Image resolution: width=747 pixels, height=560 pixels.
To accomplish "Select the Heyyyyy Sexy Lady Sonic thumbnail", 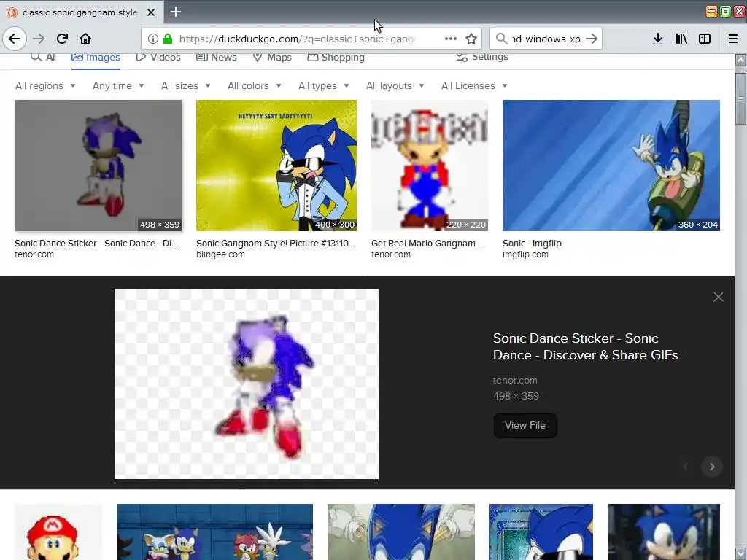I will [x=276, y=166].
